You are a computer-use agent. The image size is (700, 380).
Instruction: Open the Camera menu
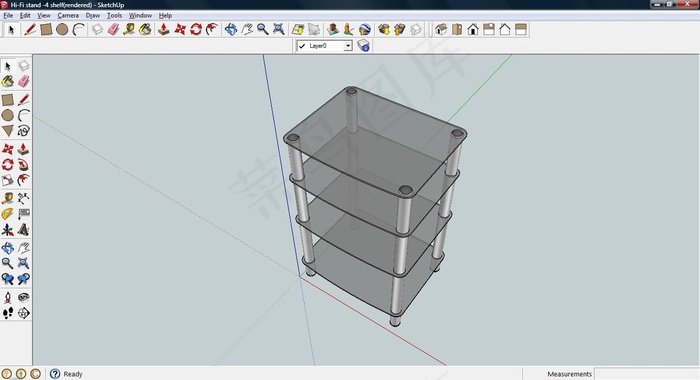point(68,15)
